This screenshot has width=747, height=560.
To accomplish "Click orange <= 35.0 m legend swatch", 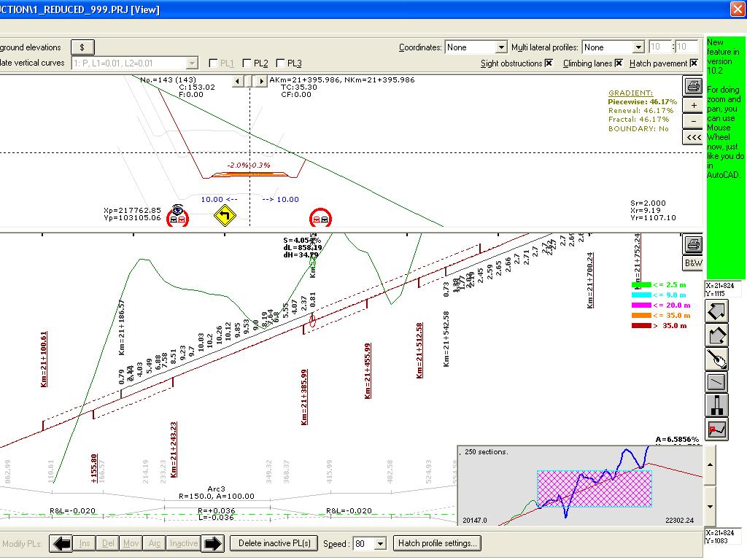I will (x=641, y=315).
